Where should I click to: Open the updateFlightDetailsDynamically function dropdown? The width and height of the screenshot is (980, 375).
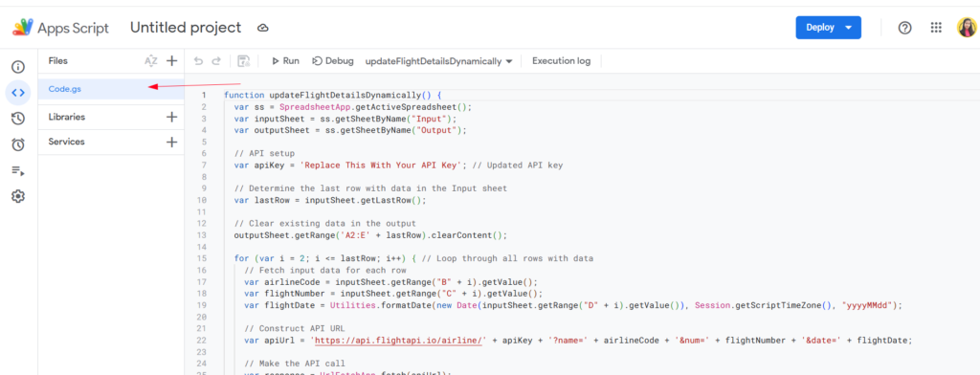[x=438, y=61]
